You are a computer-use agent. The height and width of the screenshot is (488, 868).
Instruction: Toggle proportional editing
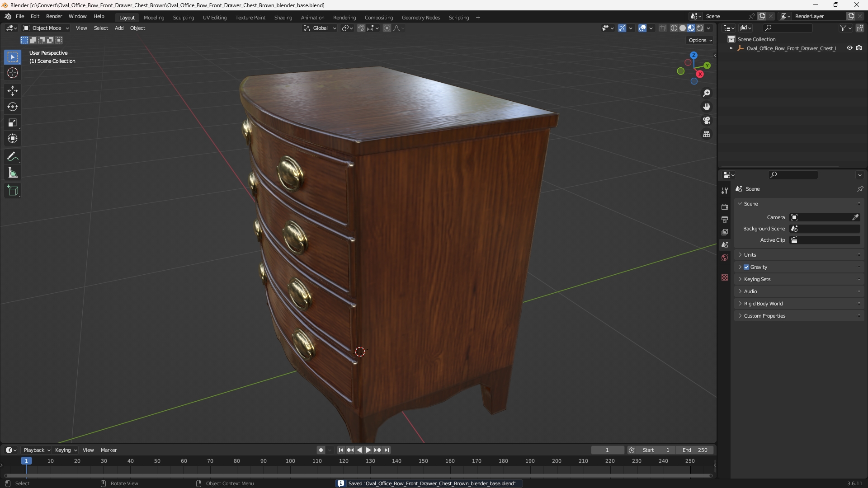387,28
